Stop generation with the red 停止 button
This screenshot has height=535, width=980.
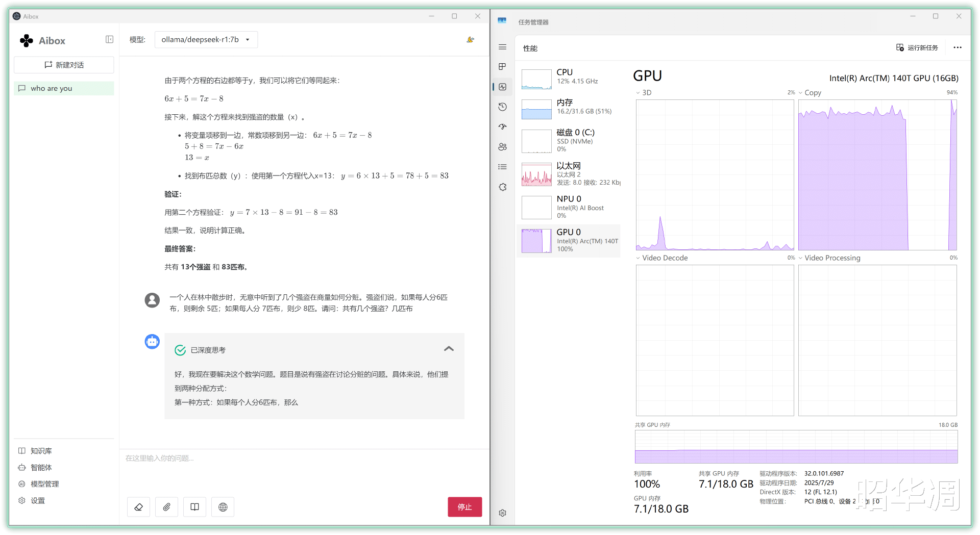point(464,507)
